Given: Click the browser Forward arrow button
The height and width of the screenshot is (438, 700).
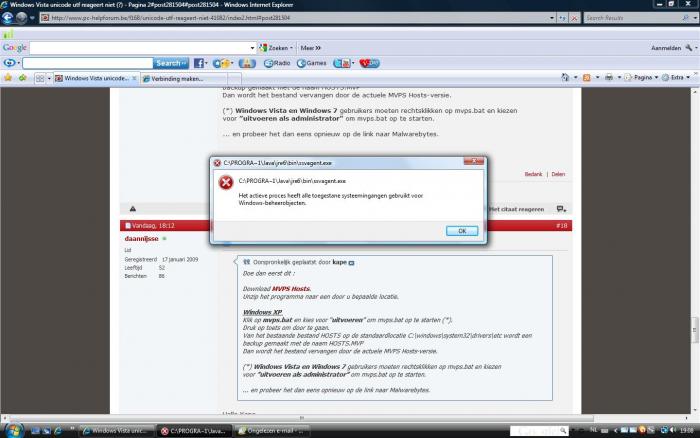Looking at the screenshot, I should pyautogui.click(x=21, y=18).
